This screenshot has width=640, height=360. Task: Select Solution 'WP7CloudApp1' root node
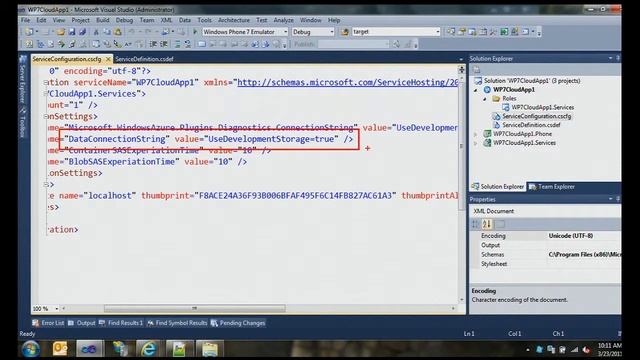pos(532,81)
